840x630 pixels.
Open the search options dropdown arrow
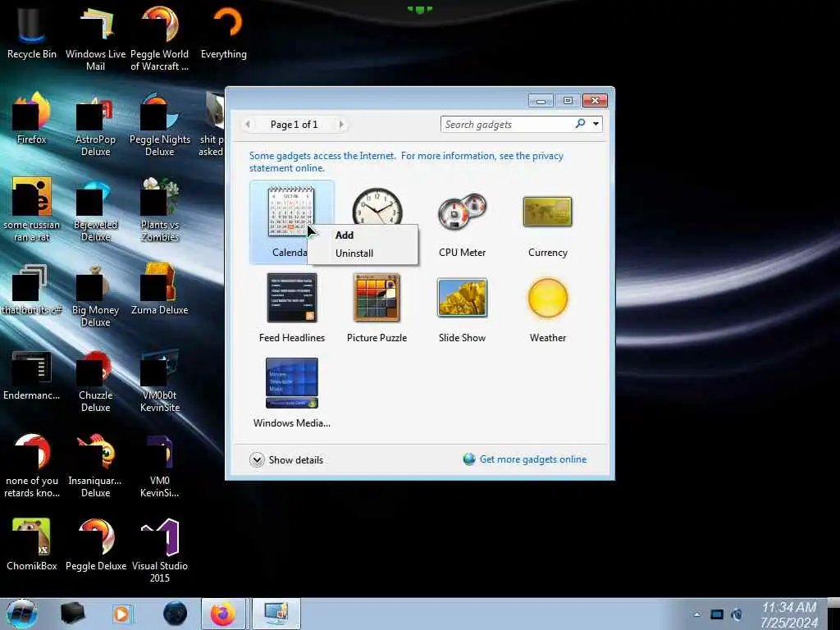[596, 125]
